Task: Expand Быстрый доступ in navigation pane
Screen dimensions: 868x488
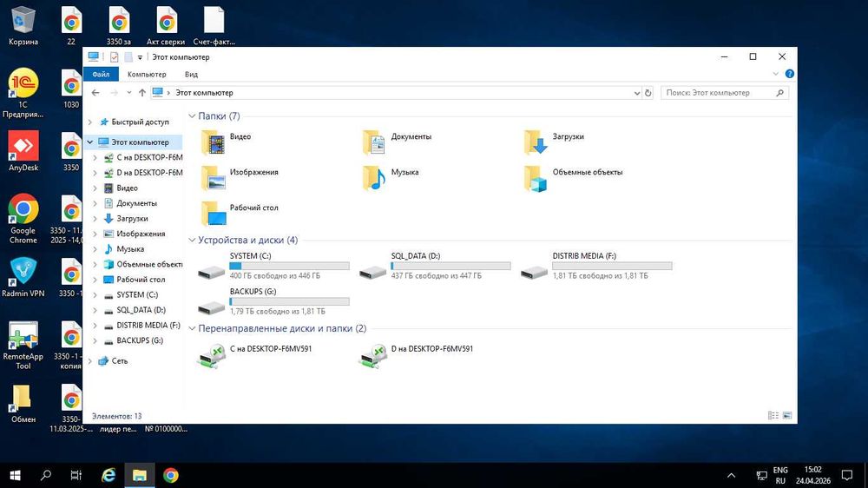Action: click(x=90, y=122)
